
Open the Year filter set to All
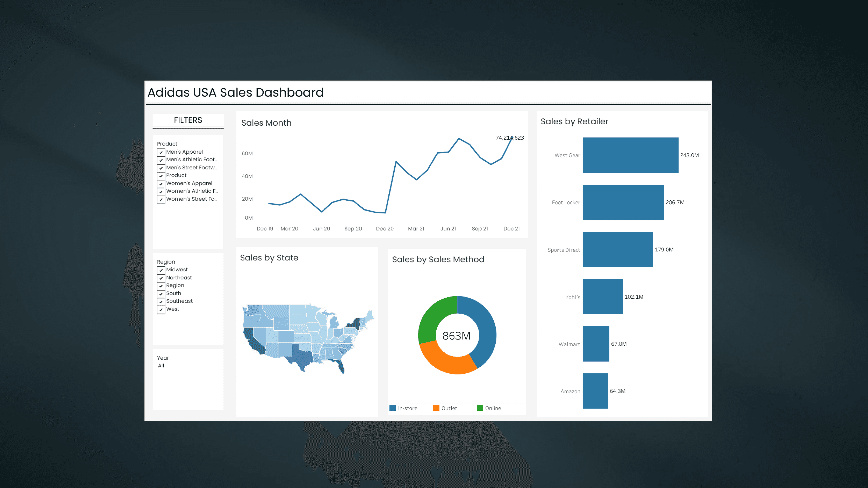click(x=161, y=366)
